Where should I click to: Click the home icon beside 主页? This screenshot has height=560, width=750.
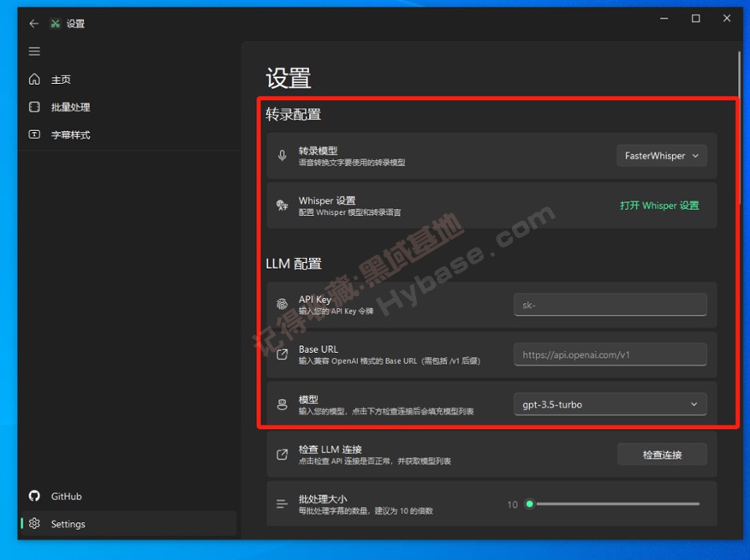tap(34, 79)
